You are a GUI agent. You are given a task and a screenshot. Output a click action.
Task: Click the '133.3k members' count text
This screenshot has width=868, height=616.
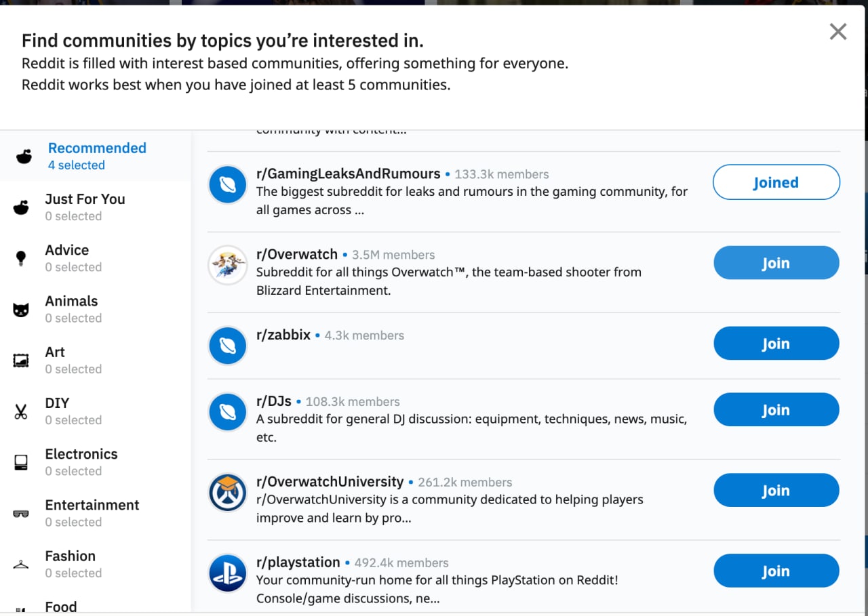[502, 175]
